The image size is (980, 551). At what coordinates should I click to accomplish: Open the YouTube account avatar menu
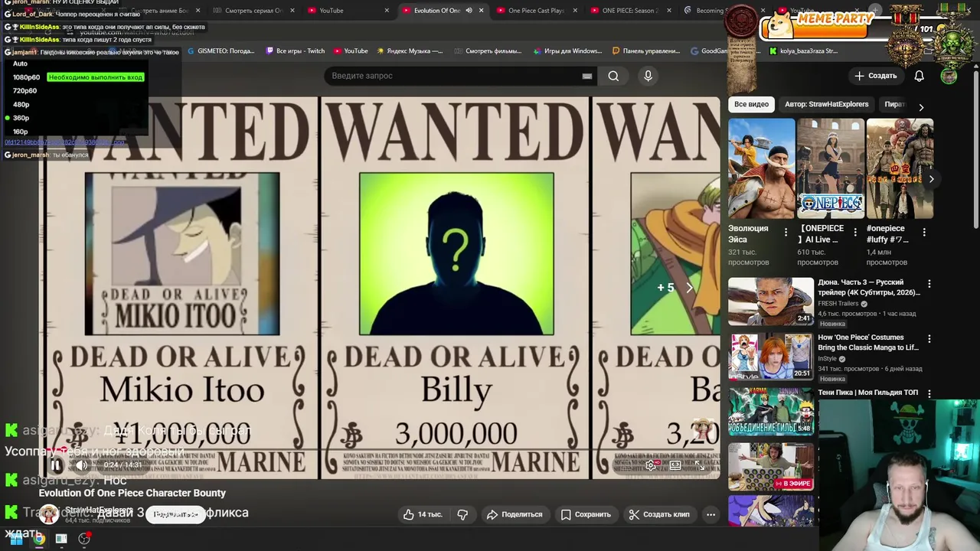949,76
